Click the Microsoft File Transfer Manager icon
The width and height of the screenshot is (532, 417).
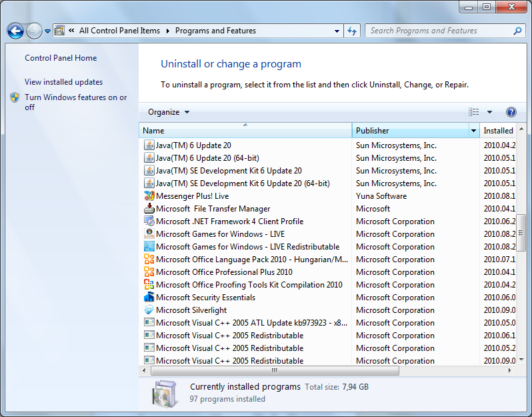[149, 208]
